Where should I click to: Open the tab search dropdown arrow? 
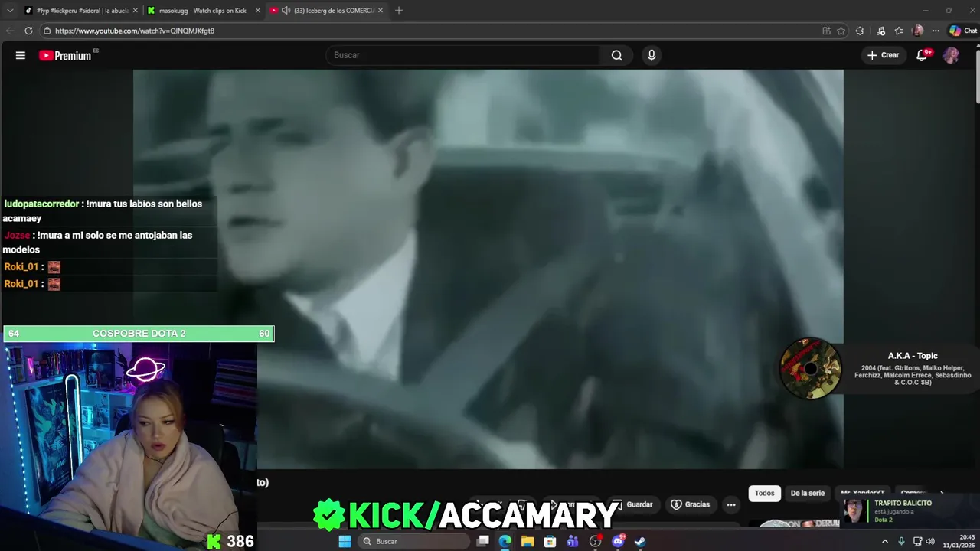10,10
